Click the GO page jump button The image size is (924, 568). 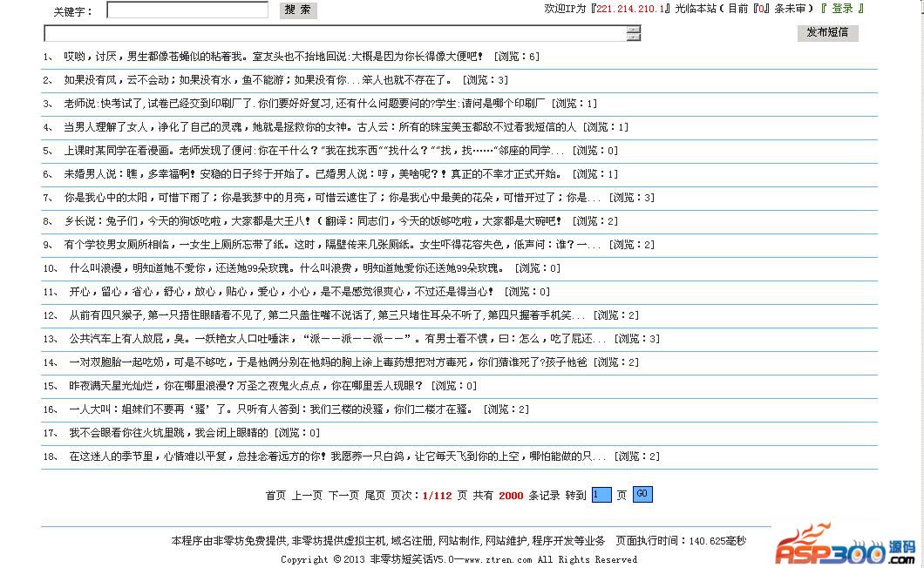point(642,494)
